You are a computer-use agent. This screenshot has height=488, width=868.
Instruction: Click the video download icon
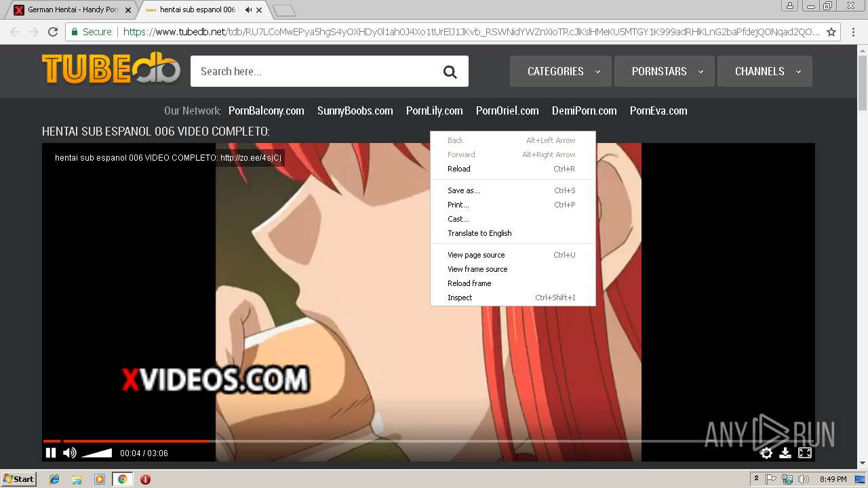(785, 453)
